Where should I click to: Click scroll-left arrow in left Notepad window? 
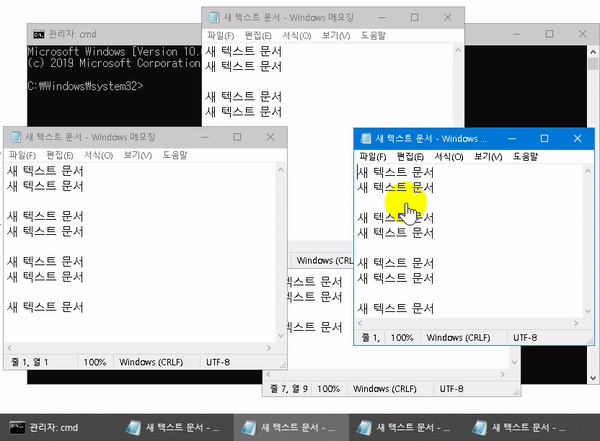point(10,348)
